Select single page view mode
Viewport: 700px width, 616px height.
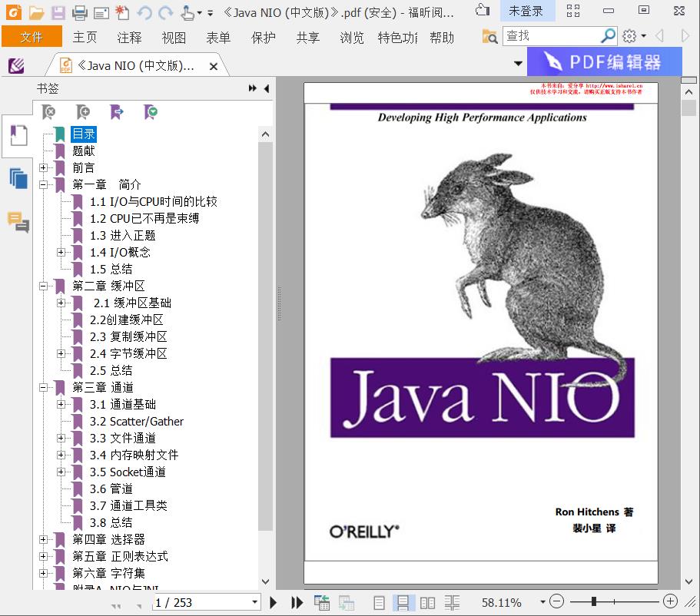coord(379,603)
